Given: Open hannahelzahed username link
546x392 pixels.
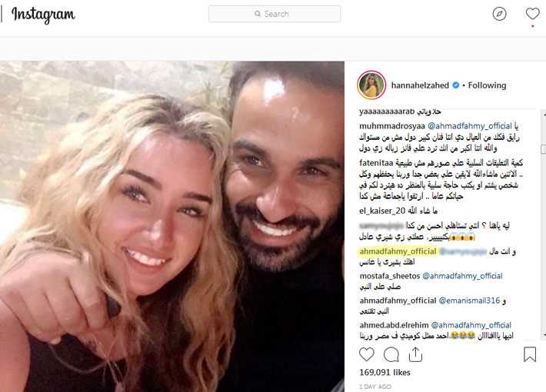Looking at the screenshot, I should (420, 85).
